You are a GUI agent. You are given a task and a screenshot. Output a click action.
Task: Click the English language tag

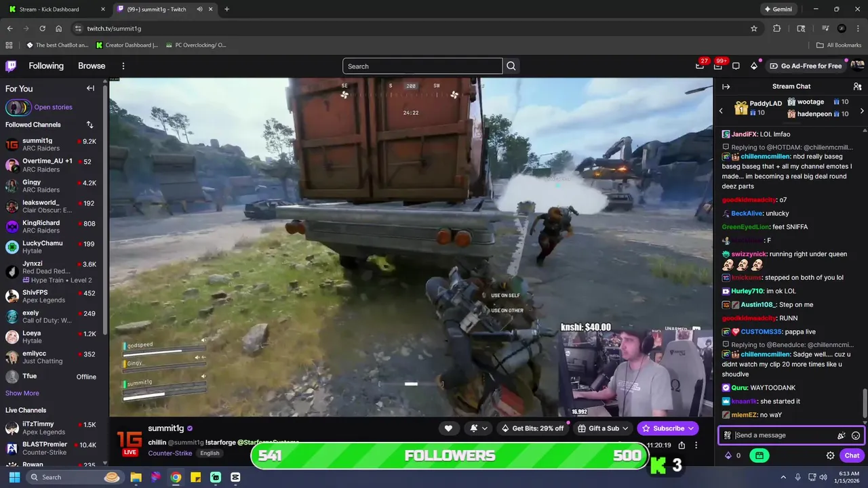coord(210,453)
